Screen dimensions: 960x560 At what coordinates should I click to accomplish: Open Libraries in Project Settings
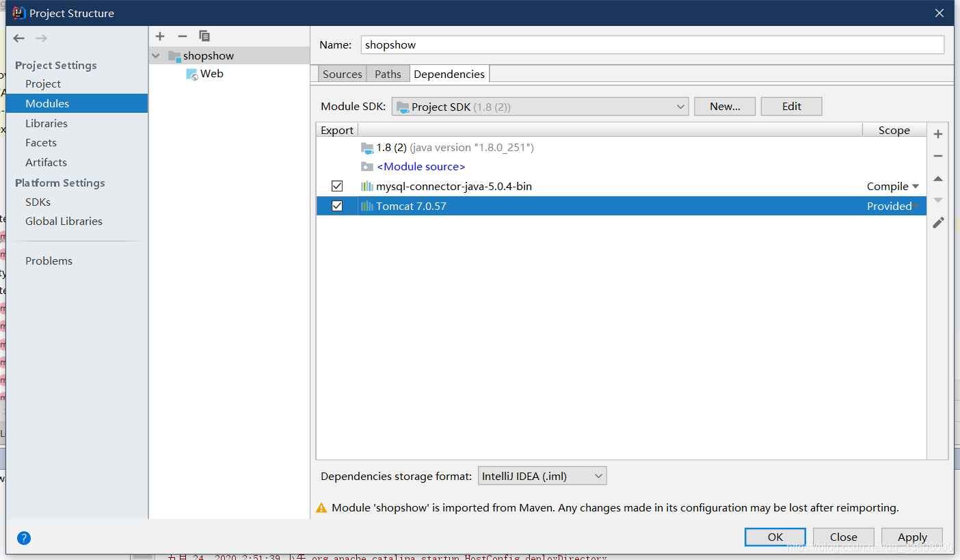(46, 123)
